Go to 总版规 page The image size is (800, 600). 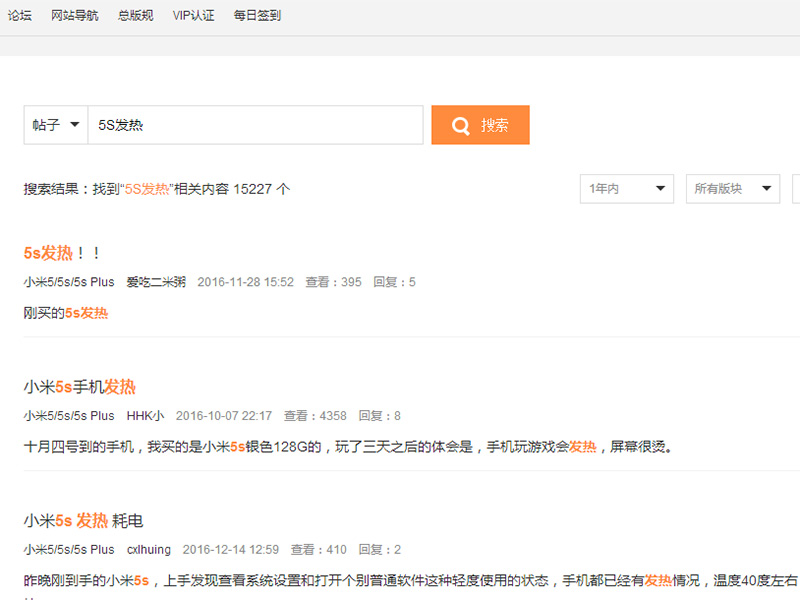click(135, 15)
